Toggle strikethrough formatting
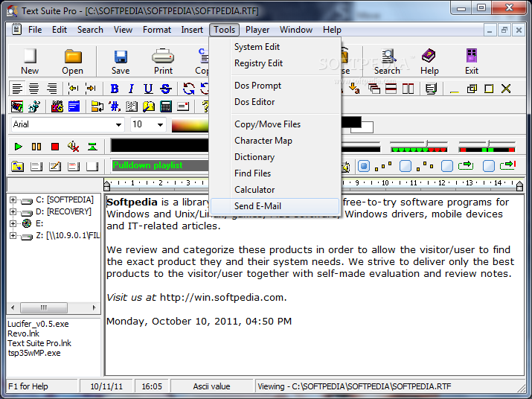Viewport: 532px width, 399px height. click(x=166, y=89)
